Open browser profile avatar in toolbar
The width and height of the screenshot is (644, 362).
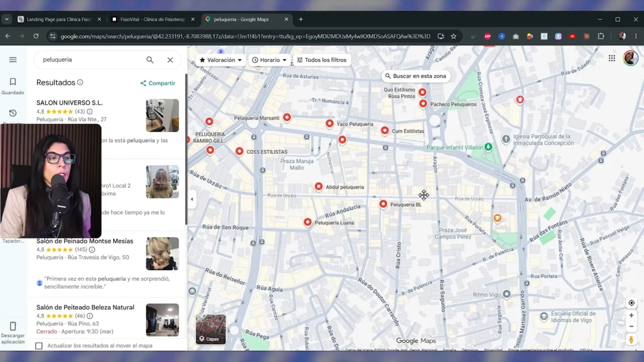click(622, 36)
